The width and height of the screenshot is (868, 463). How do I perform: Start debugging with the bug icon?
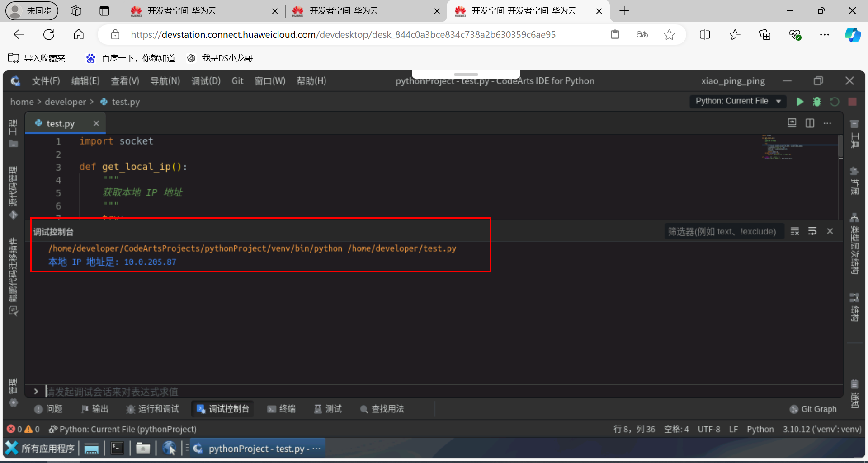(x=817, y=102)
